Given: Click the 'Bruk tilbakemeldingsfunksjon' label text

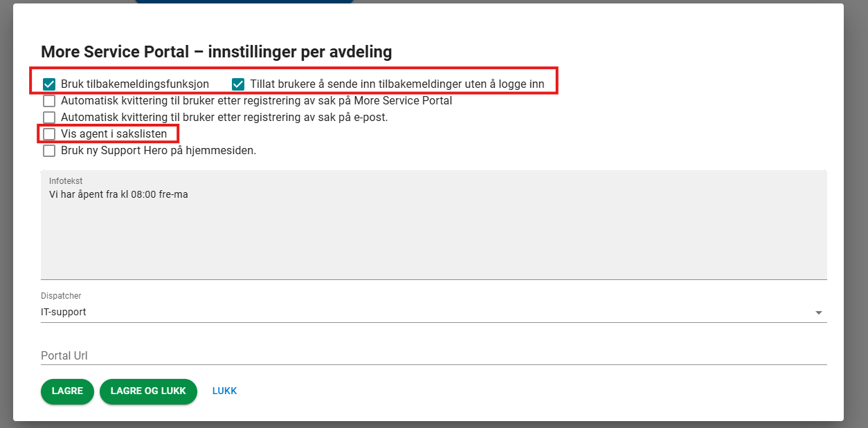Looking at the screenshot, I should (x=134, y=84).
